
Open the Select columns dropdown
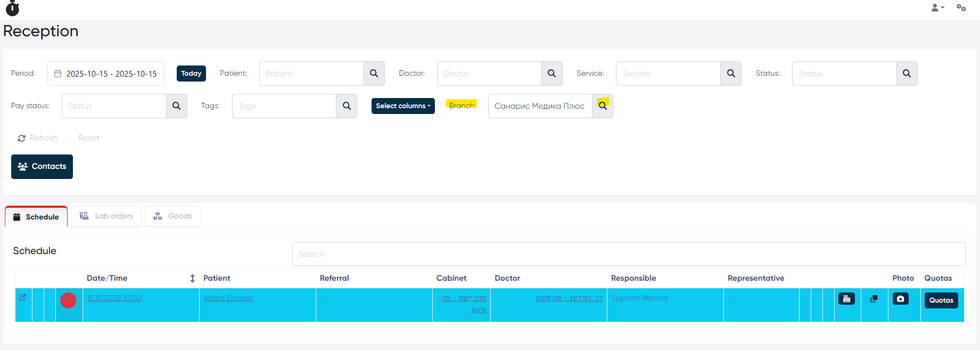click(x=403, y=106)
